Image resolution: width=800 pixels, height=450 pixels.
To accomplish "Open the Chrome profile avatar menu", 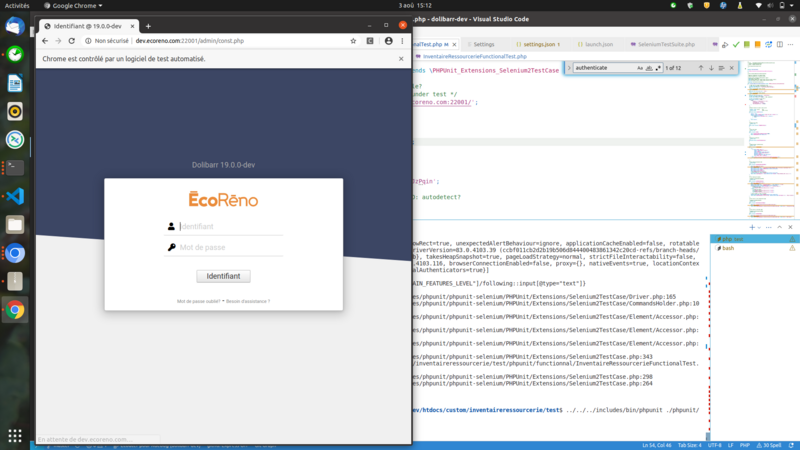I will coord(389,41).
